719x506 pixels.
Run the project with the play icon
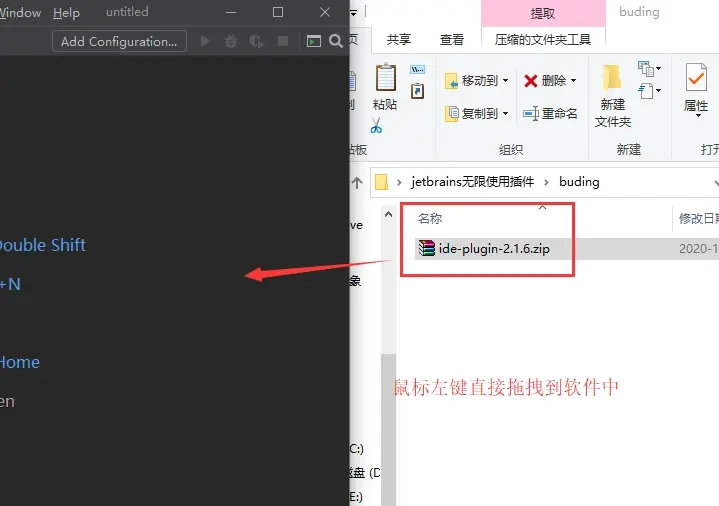[205, 41]
